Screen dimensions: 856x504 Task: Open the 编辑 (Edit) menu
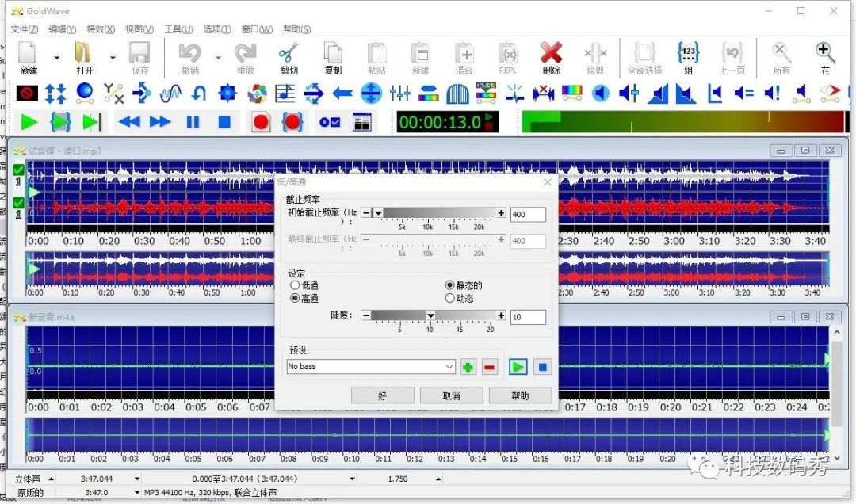pos(63,29)
